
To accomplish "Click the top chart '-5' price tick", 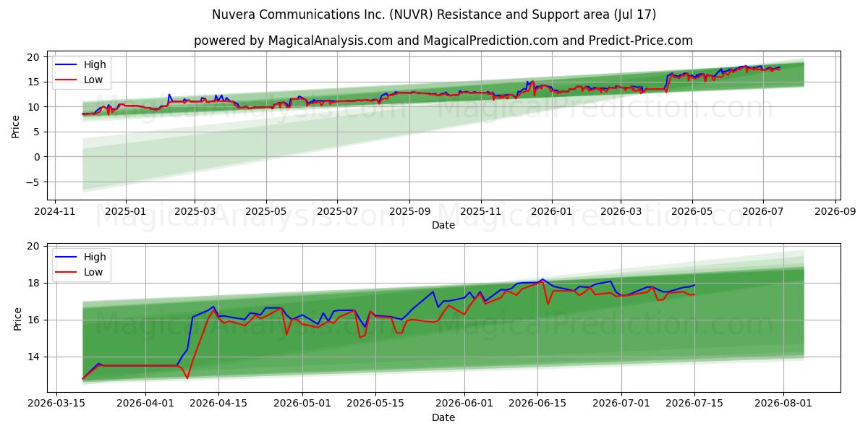I will pos(34,182).
